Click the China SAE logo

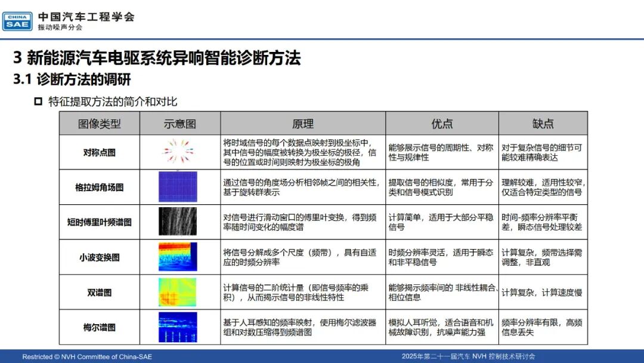tap(17, 21)
